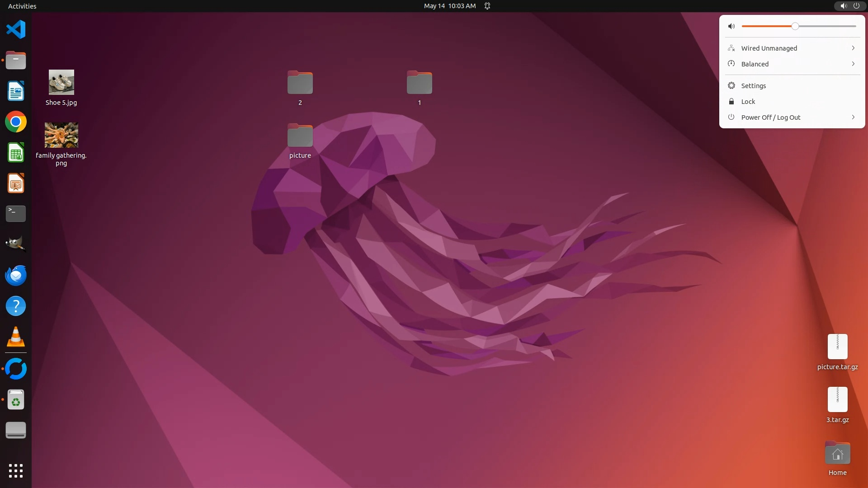Screen dimensions: 868x488
Task: Click the notification bell in the top bar
Action: pyautogui.click(x=487, y=6)
